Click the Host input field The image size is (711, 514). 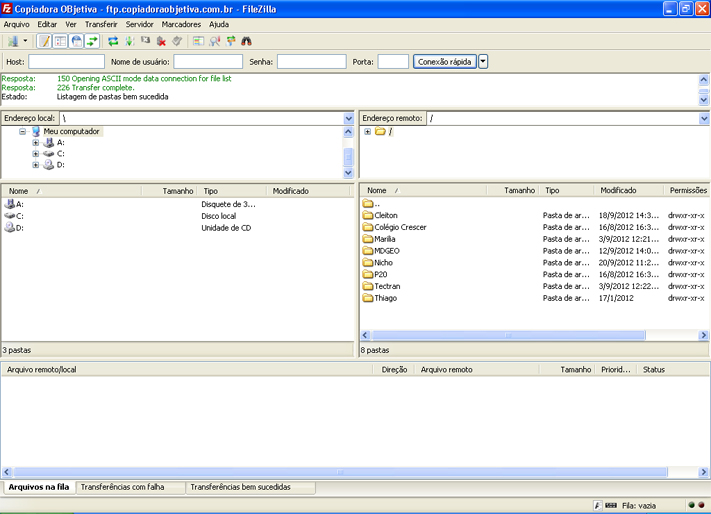[66, 62]
